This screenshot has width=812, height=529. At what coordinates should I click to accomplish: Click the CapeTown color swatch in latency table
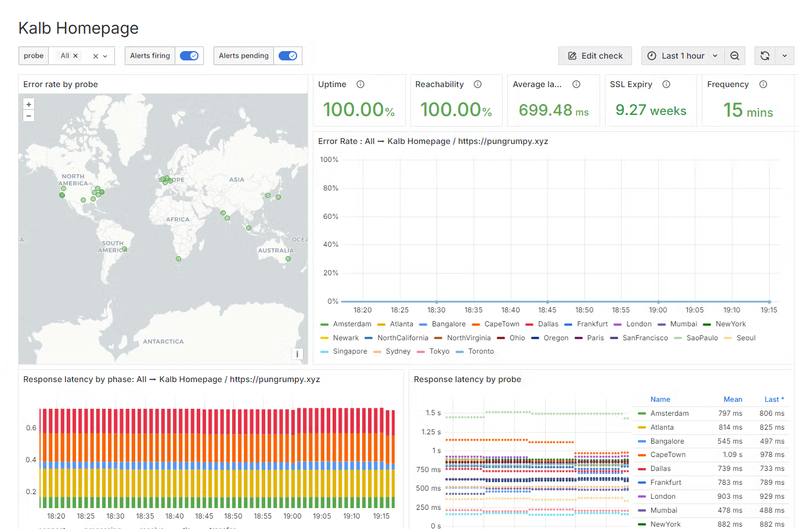click(x=642, y=455)
